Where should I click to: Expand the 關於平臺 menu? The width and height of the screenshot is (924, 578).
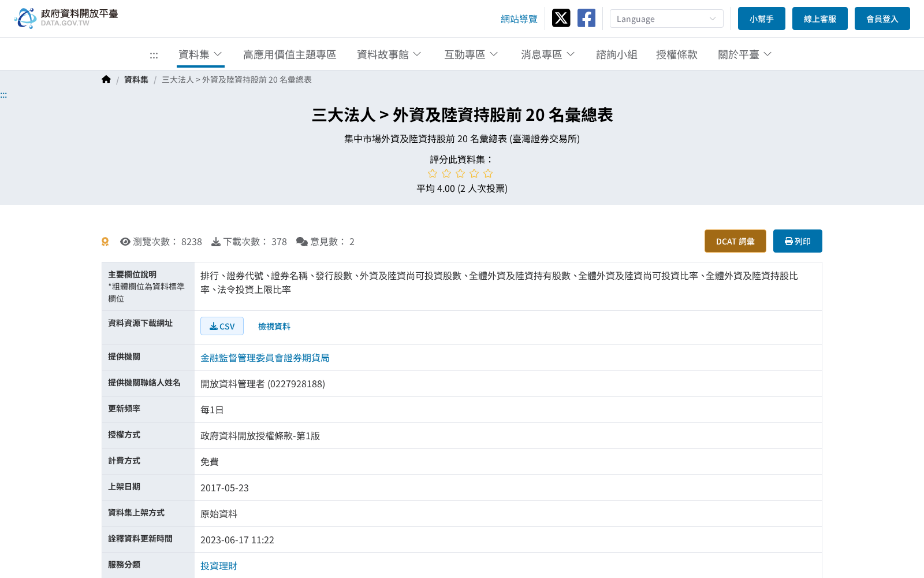pos(745,54)
